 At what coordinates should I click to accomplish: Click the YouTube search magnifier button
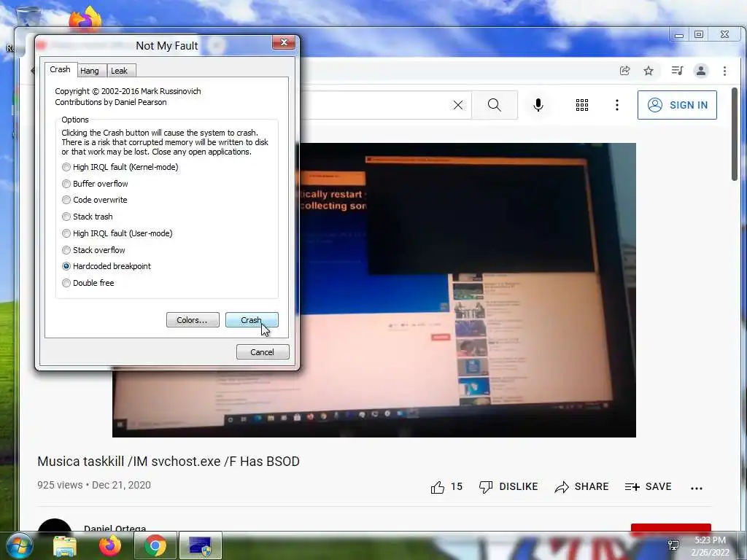pos(495,105)
